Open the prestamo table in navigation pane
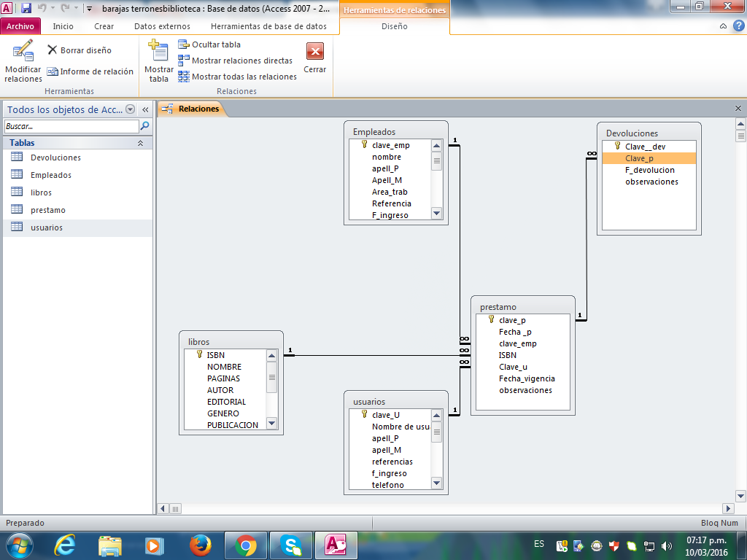 click(x=47, y=210)
